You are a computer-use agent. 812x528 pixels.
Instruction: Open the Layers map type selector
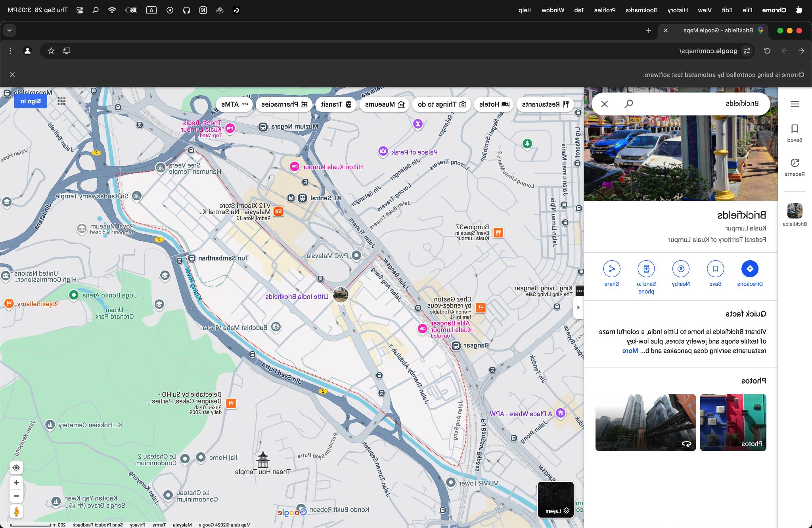click(x=555, y=500)
